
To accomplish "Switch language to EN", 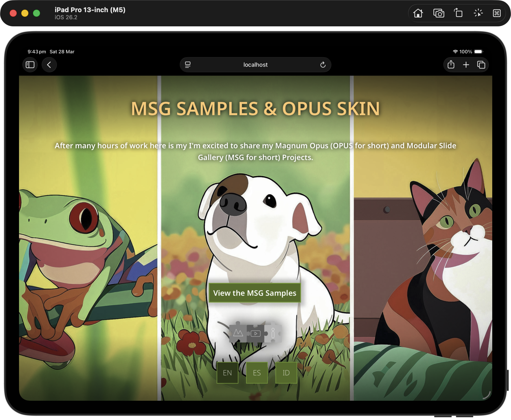I will (227, 373).
